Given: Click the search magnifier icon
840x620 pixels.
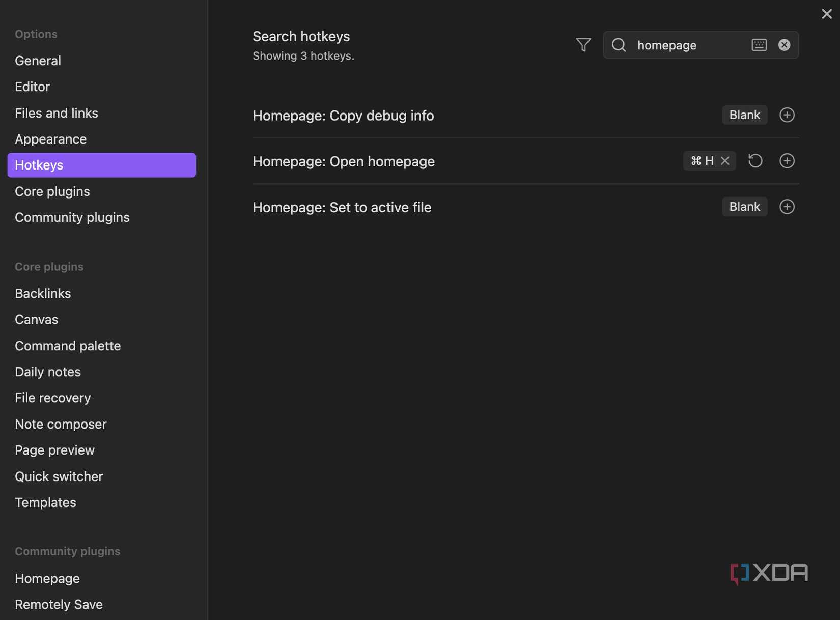Looking at the screenshot, I should click(x=618, y=45).
